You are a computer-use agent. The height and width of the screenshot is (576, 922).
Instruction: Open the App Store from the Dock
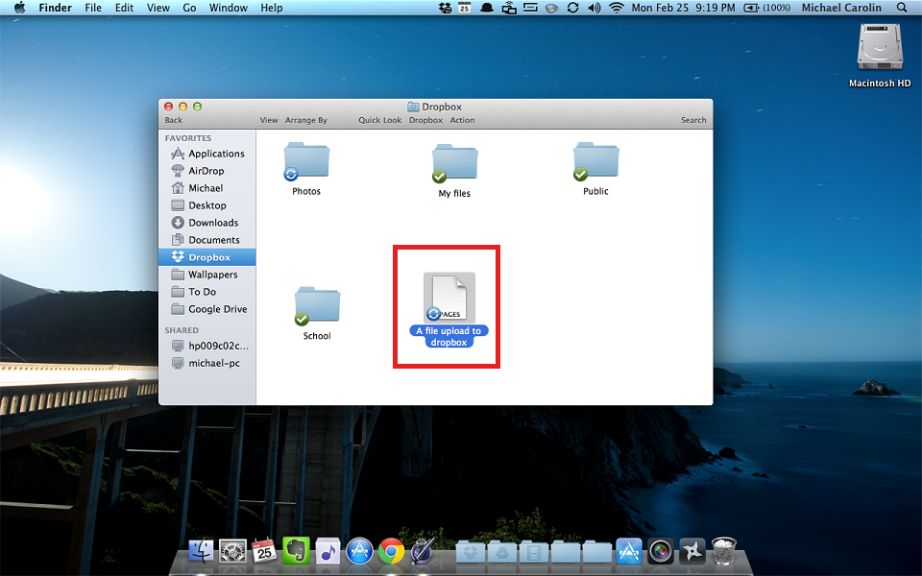click(x=360, y=549)
